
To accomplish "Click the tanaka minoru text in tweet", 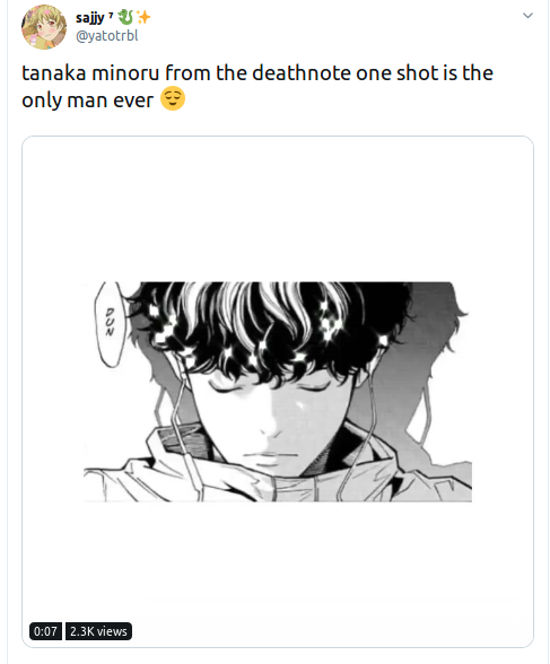I will [90, 72].
